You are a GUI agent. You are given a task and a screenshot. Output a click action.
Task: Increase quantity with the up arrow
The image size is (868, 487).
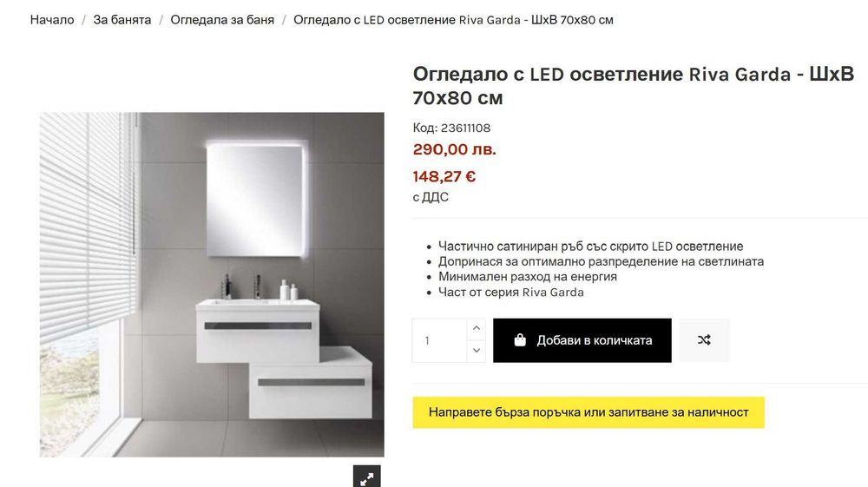click(x=476, y=329)
